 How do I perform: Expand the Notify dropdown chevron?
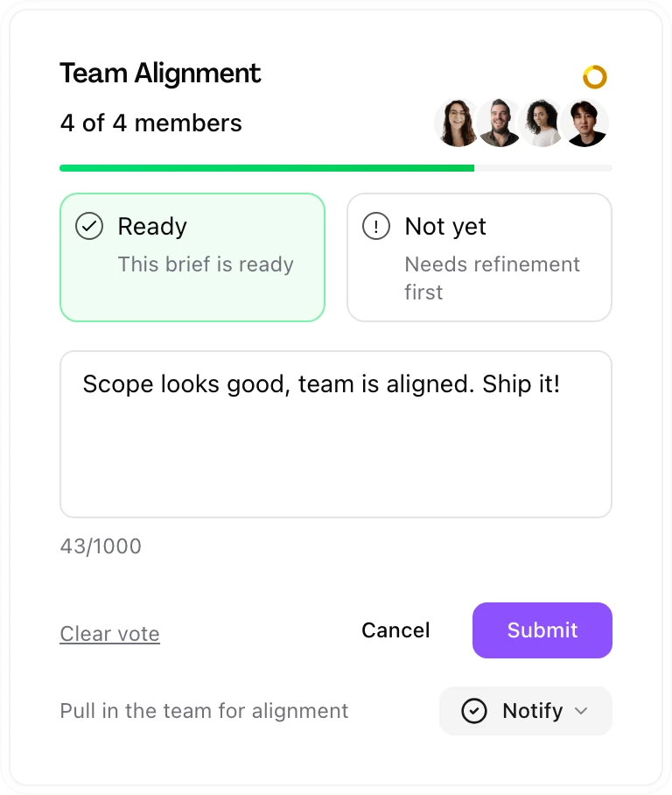click(581, 711)
